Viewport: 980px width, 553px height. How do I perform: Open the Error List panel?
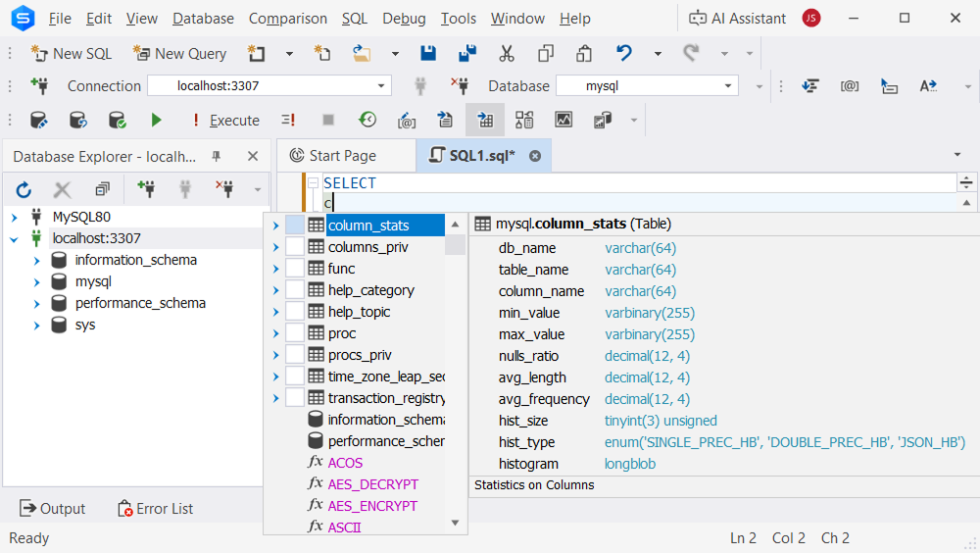point(155,508)
